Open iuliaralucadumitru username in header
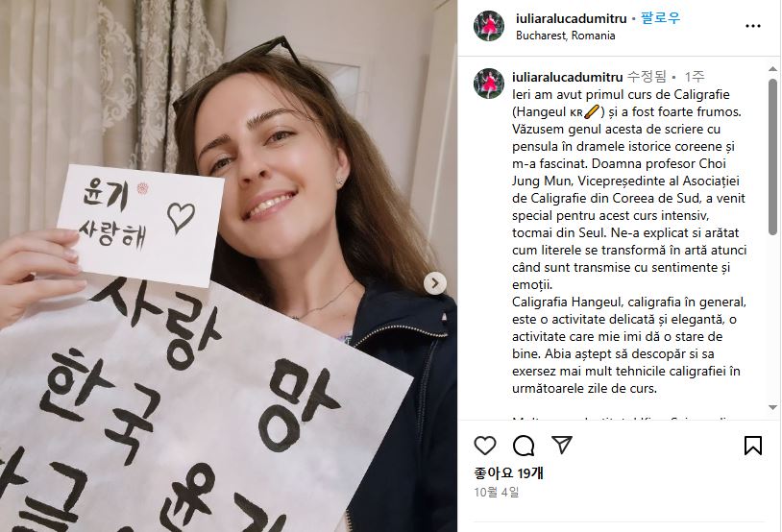The height and width of the screenshot is (532, 782). [571, 19]
